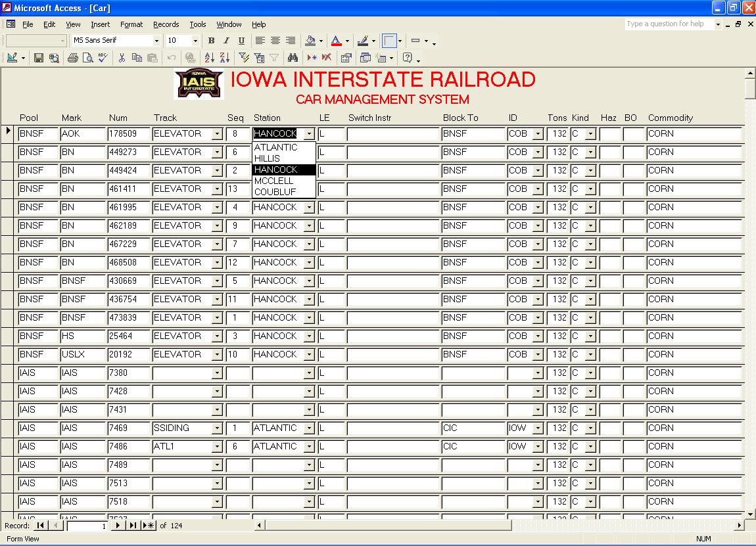Click the Mark cell USLX
756x546 pixels.
coord(82,355)
